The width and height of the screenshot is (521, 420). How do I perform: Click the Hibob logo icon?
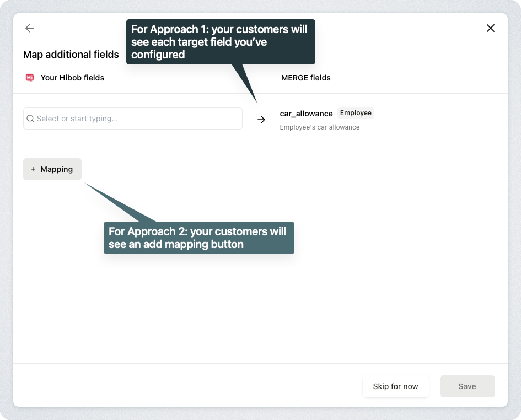[x=30, y=78]
